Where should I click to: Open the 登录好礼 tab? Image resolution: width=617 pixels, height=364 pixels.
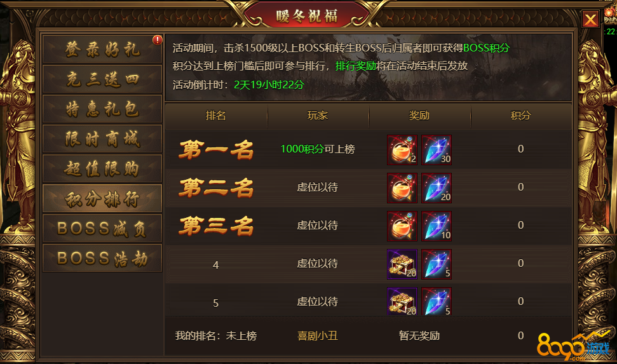pyautogui.click(x=102, y=49)
